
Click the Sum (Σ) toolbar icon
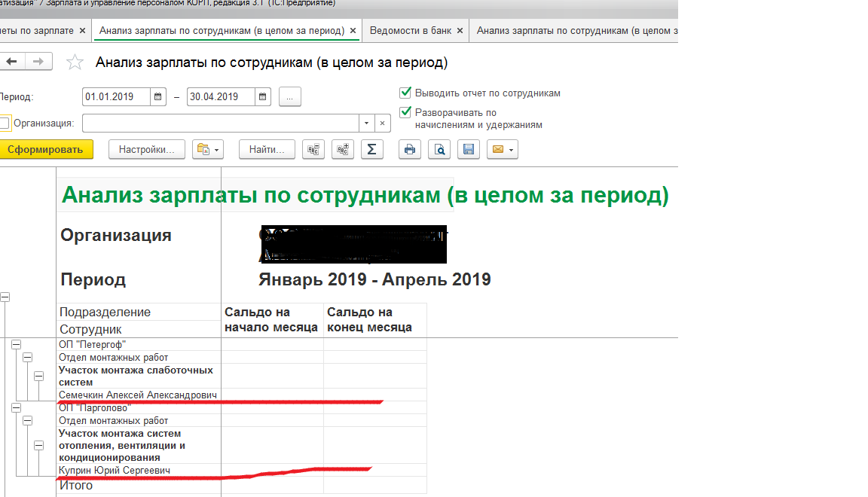(x=372, y=149)
